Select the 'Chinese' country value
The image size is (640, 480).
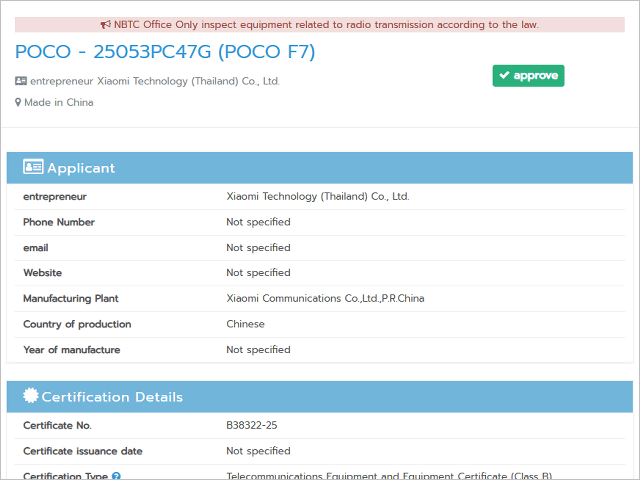(245, 324)
